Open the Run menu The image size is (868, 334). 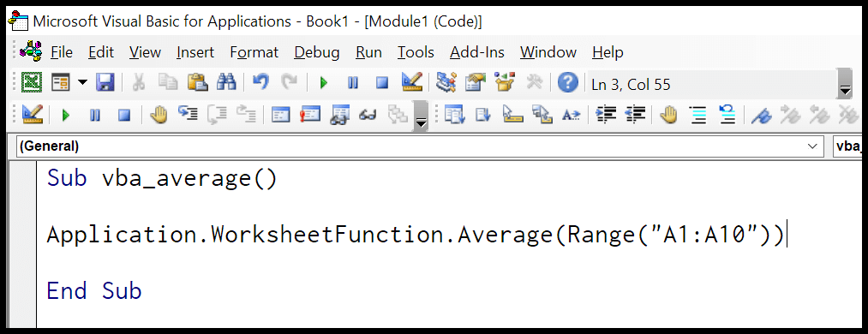coord(368,52)
